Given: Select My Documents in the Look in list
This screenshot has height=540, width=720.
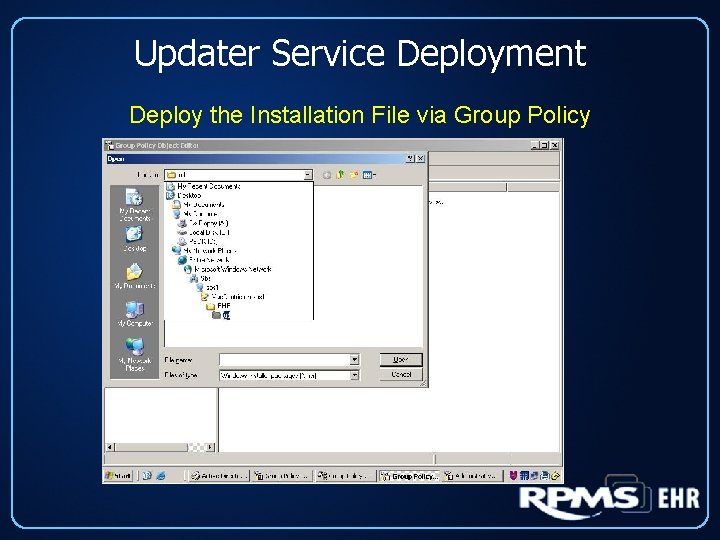Looking at the screenshot, I should coord(198,205).
